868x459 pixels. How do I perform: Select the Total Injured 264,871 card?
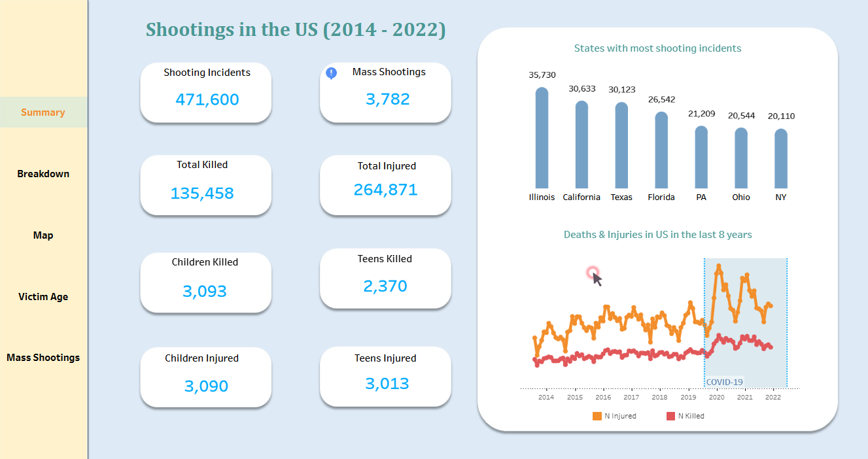385,185
